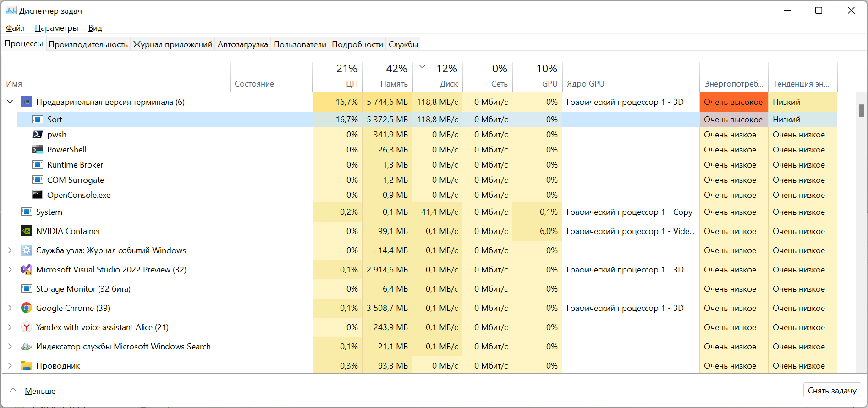Click the Visual Studio 2022 Preview icon

[27, 269]
